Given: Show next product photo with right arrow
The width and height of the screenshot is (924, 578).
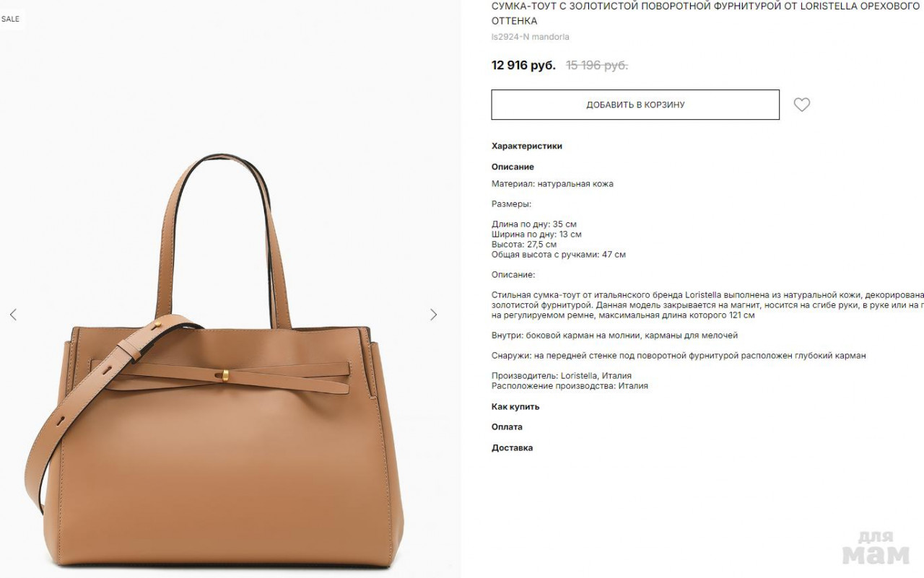Looking at the screenshot, I should pos(433,315).
